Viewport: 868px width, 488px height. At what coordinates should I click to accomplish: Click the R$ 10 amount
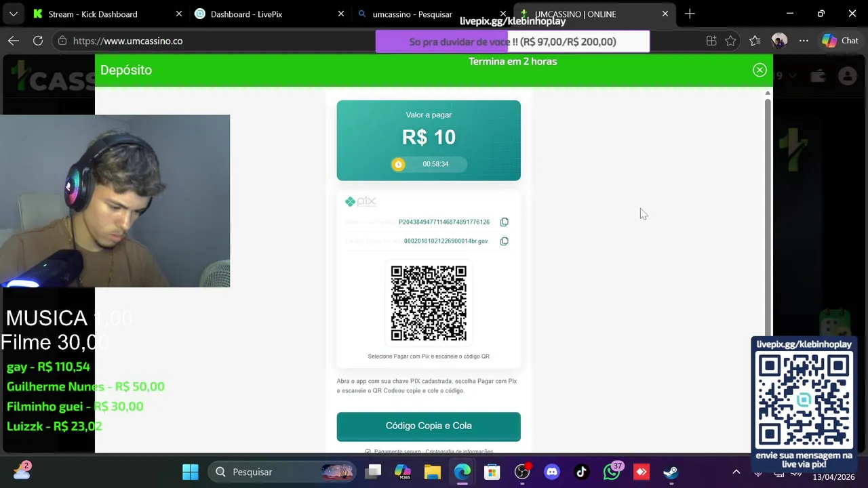429,138
